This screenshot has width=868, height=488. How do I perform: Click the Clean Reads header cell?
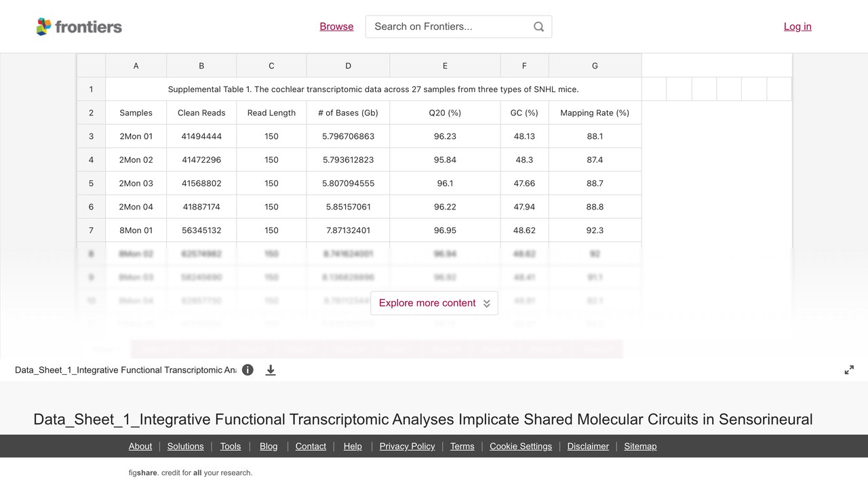[x=201, y=113]
